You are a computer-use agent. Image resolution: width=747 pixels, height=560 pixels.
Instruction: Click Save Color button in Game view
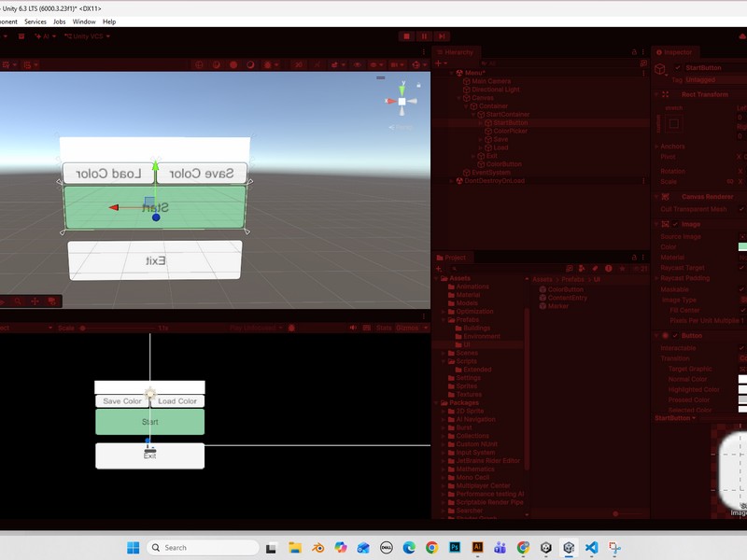point(122,401)
